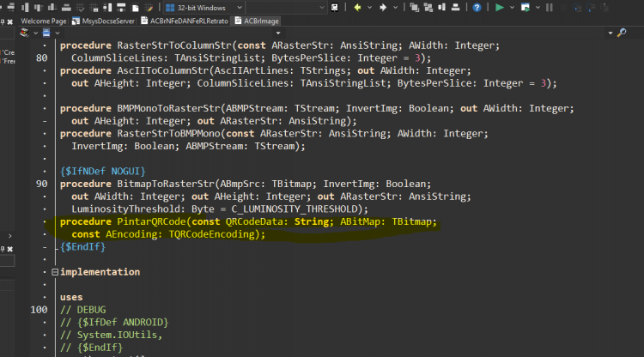Close the upper left docked panel
This screenshot has height=357, width=644.
pos(9,21)
